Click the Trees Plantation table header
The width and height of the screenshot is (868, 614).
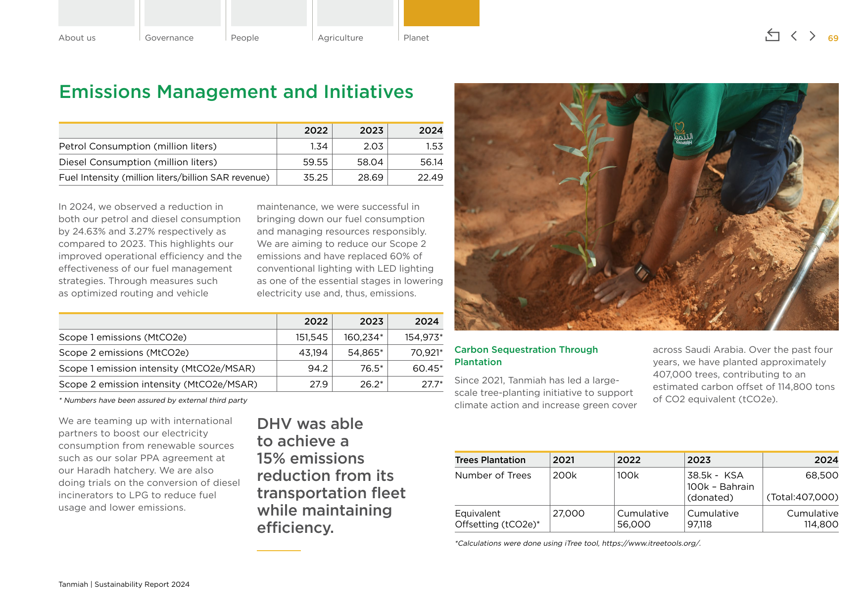(490, 460)
